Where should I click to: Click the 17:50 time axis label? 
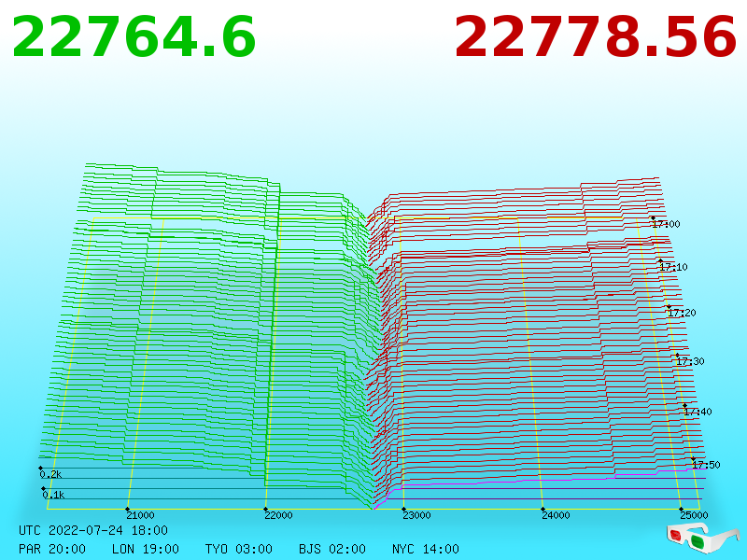point(707,465)
